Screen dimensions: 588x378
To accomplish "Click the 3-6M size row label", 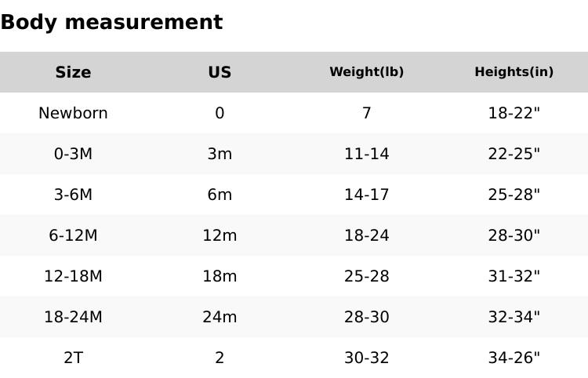I will (73, 194).
